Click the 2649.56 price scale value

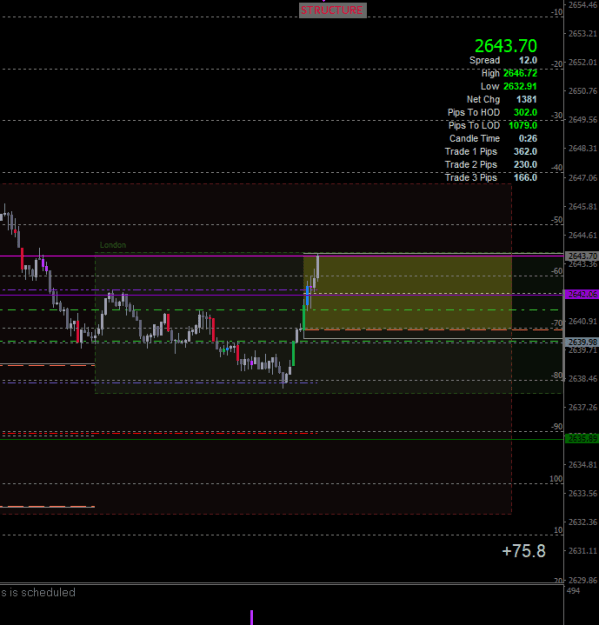(583, 120)
